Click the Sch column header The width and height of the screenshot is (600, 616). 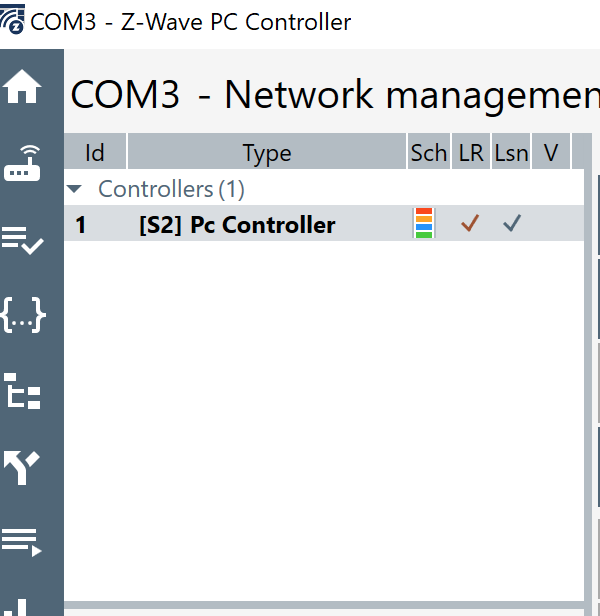point(429,153)
